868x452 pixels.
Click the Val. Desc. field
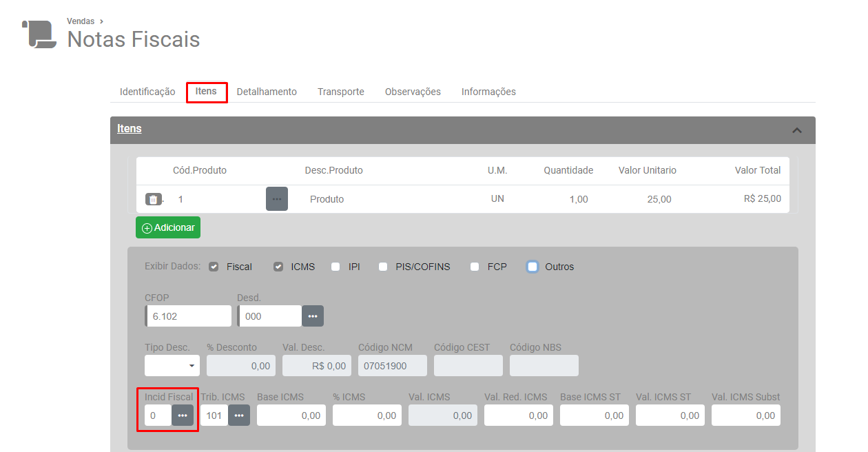(x=317, y=366)
